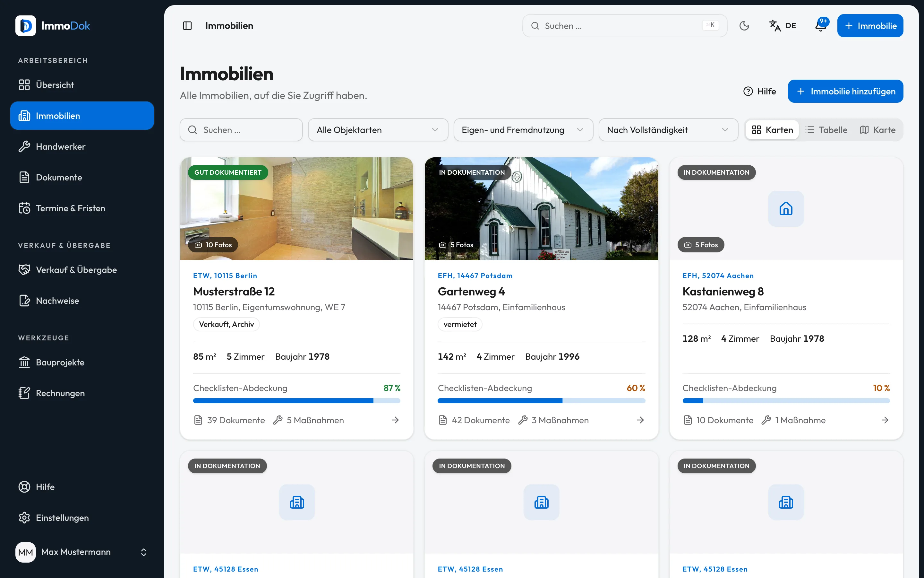This screenshot has height=578, width=924.
Task: Click 'IN DOKUMENTATION' badge on Kastanienweg 8
Action: click(x=717, y=172)
